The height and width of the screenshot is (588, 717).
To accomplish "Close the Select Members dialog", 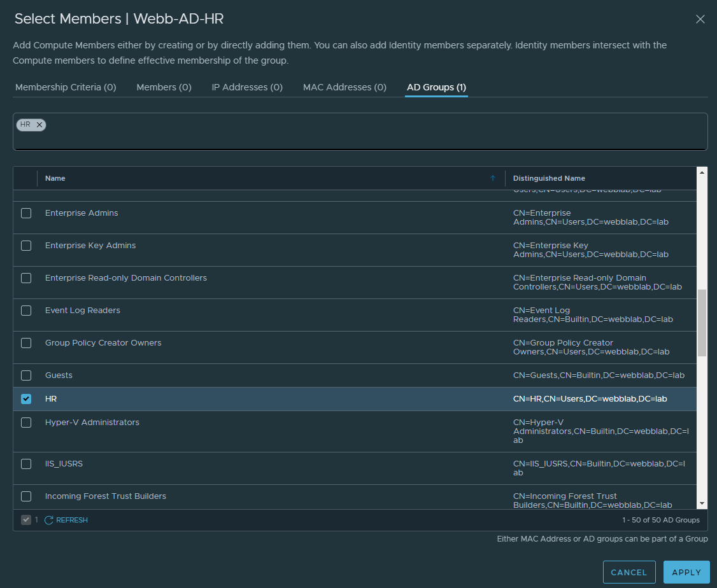I will tap(700, 19).
